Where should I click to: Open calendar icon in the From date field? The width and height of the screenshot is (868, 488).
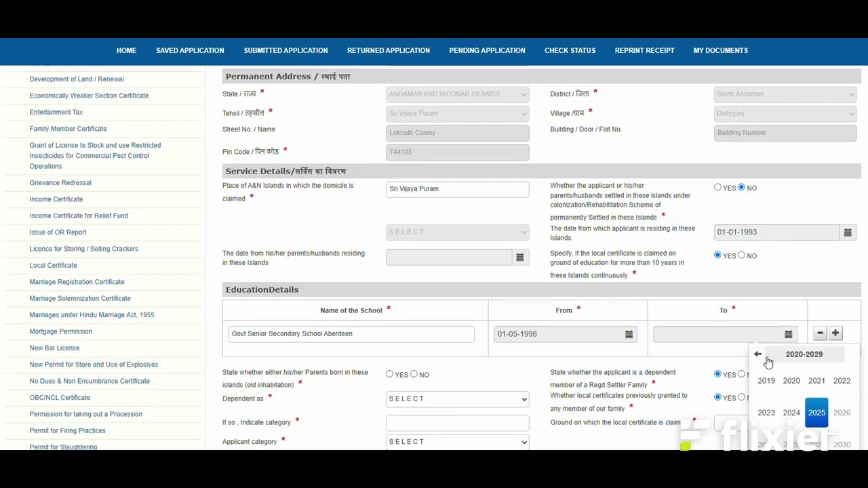pos(629,334)
